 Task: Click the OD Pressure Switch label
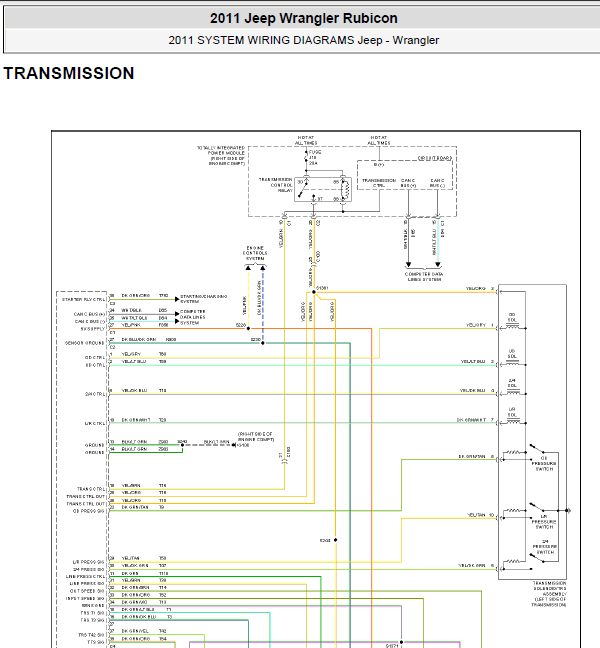(x=544, y=464)
